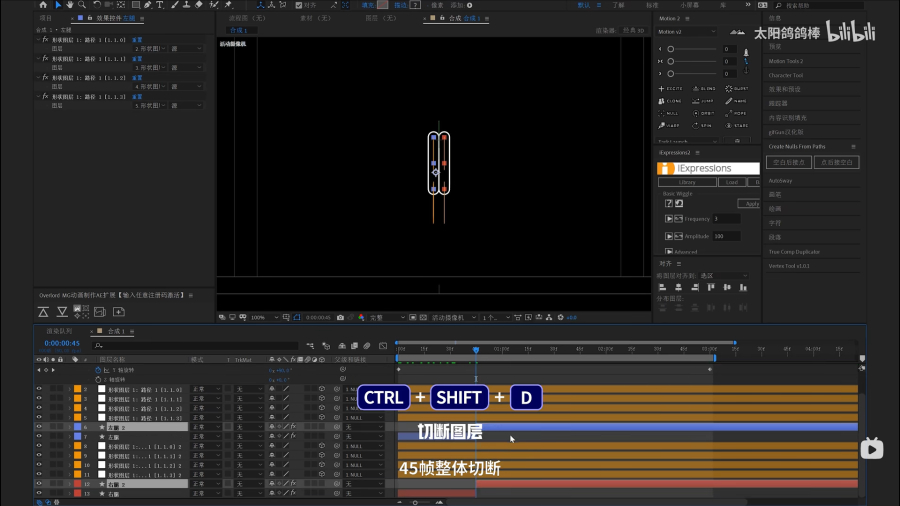Click the Motion 2 CLONE tool
The height and width of the screenshot is (506, 900).
(x=670, y=101)
